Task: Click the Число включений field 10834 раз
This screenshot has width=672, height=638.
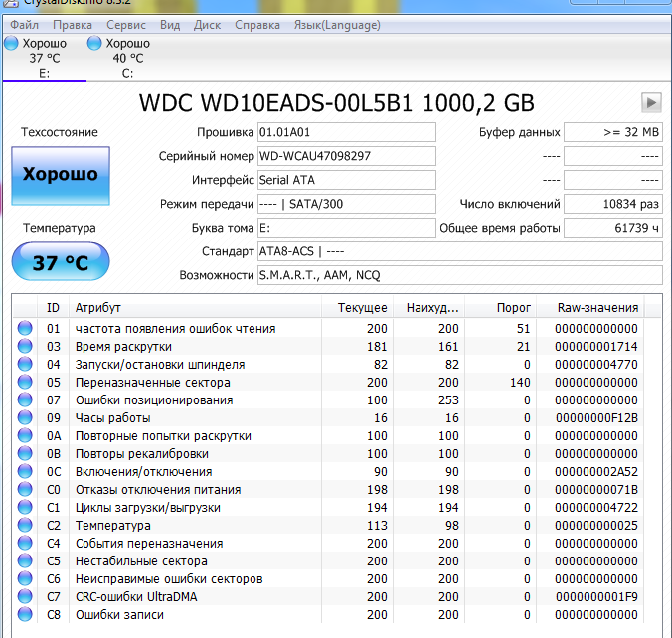Action: coord(613,204)
